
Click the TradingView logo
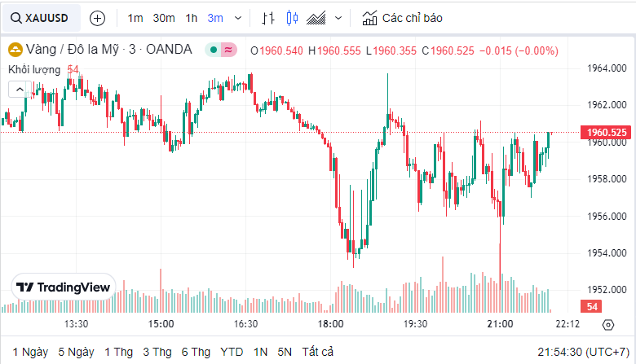64,287
